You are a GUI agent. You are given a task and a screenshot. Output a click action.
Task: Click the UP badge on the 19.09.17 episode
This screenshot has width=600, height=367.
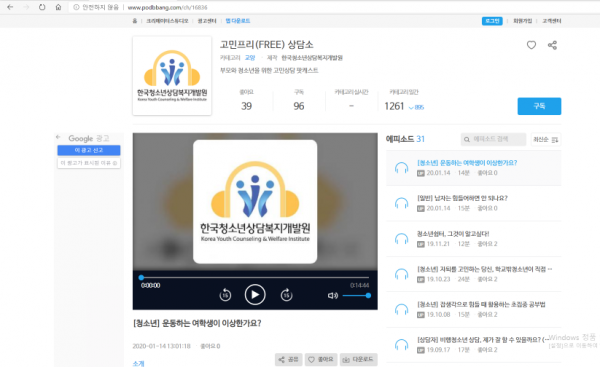(x=421, y=350)
